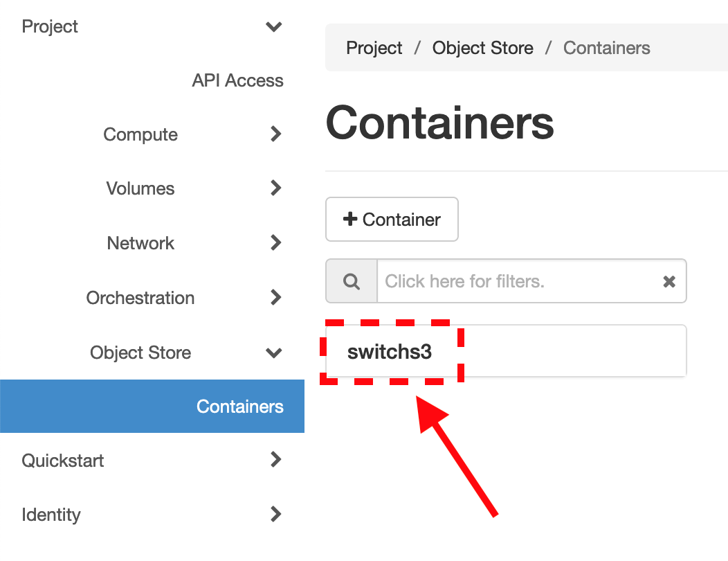This screenshot has height=561, width=728.
Task: Expand the Identity section arrow
Action: click(276, 514)
